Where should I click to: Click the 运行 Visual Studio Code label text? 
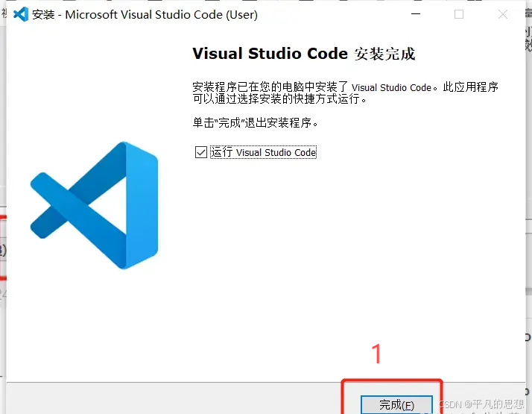pyautogui.click(x=263, y=152)
